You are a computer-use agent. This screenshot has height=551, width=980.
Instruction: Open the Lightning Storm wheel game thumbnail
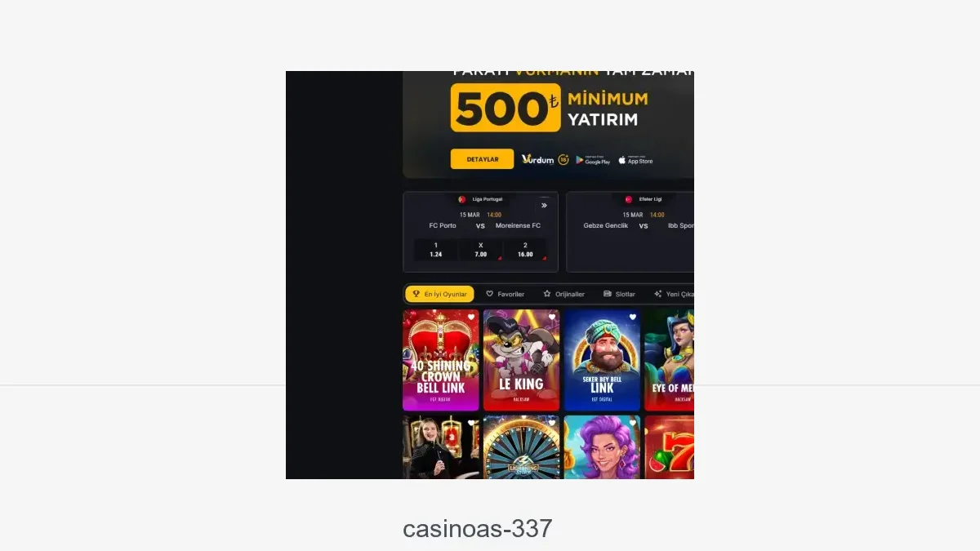(x=521, y=447)
